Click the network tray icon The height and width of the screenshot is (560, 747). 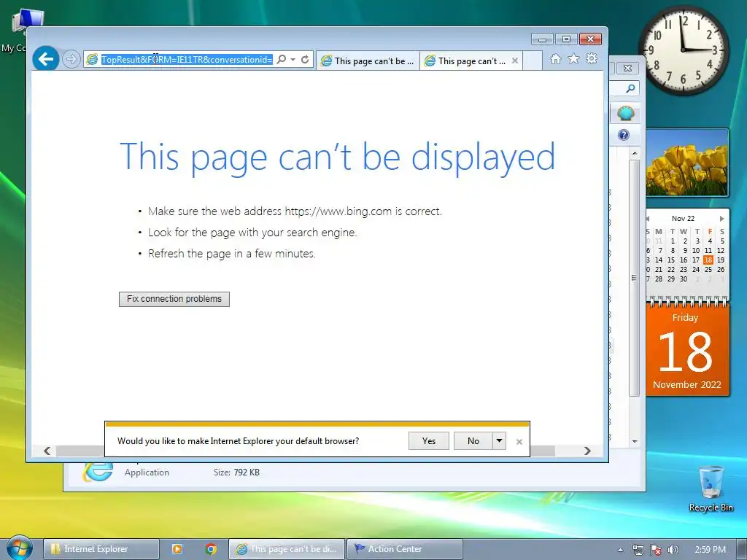tap(638, 550)
